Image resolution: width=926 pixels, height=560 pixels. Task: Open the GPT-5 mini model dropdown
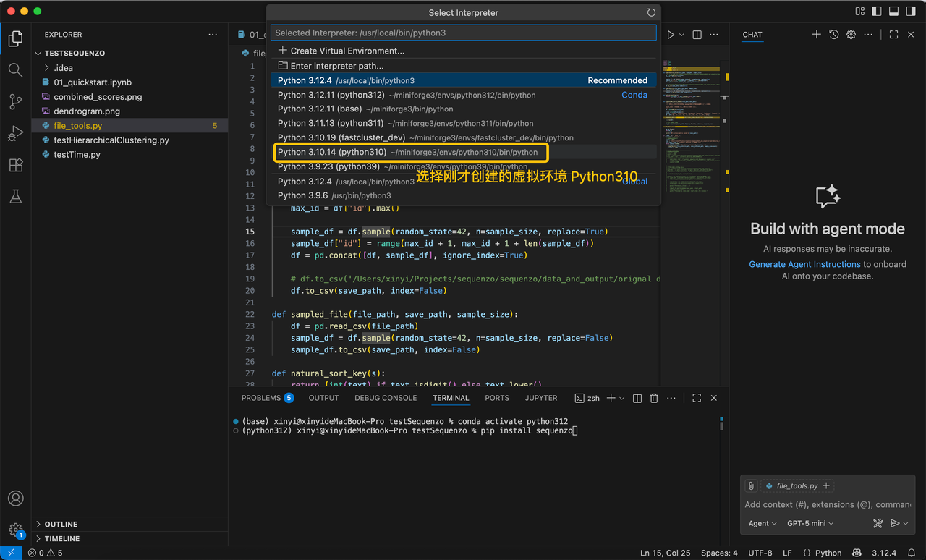click(x=810, y=523)
